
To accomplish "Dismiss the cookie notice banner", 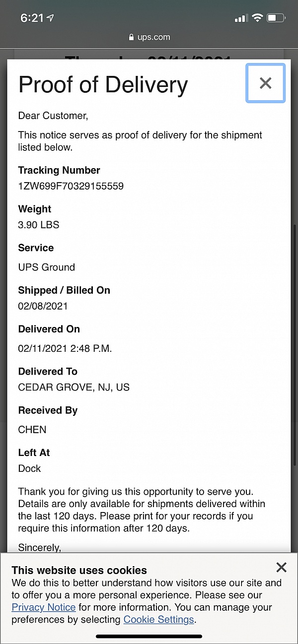I will pyautogui.click(x=281, y=568).
